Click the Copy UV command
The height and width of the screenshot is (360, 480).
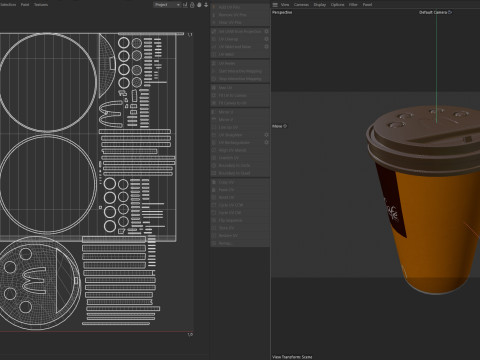(240, 182)
